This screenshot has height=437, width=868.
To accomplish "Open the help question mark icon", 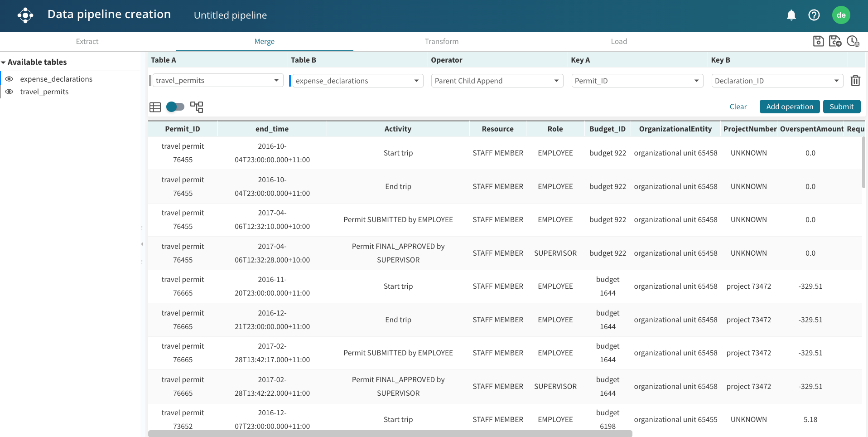I will 814,15.
